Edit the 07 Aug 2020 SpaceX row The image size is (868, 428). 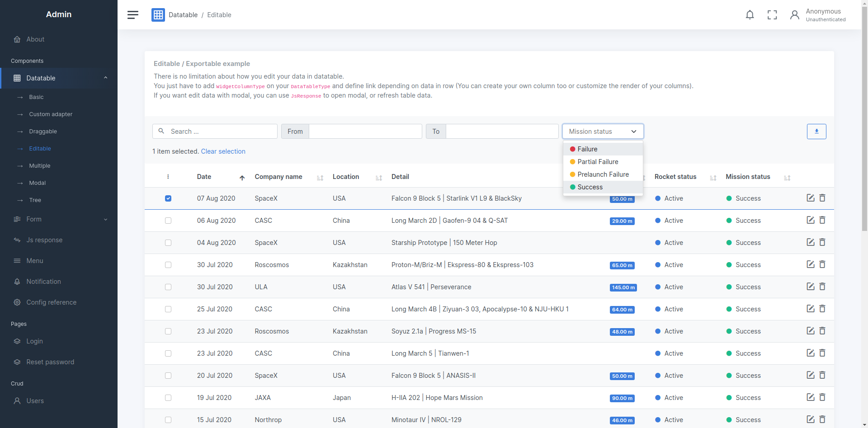[811, 198]
